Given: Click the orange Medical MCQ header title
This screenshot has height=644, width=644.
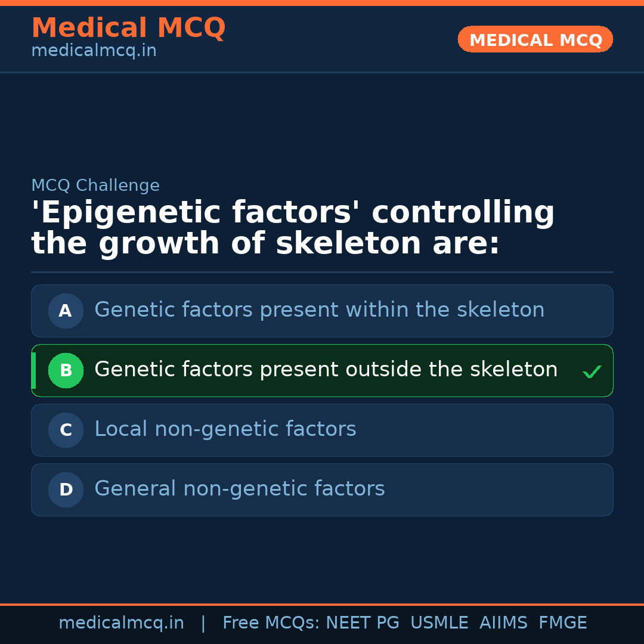Looking at the screenshot, I should [128, 28].
